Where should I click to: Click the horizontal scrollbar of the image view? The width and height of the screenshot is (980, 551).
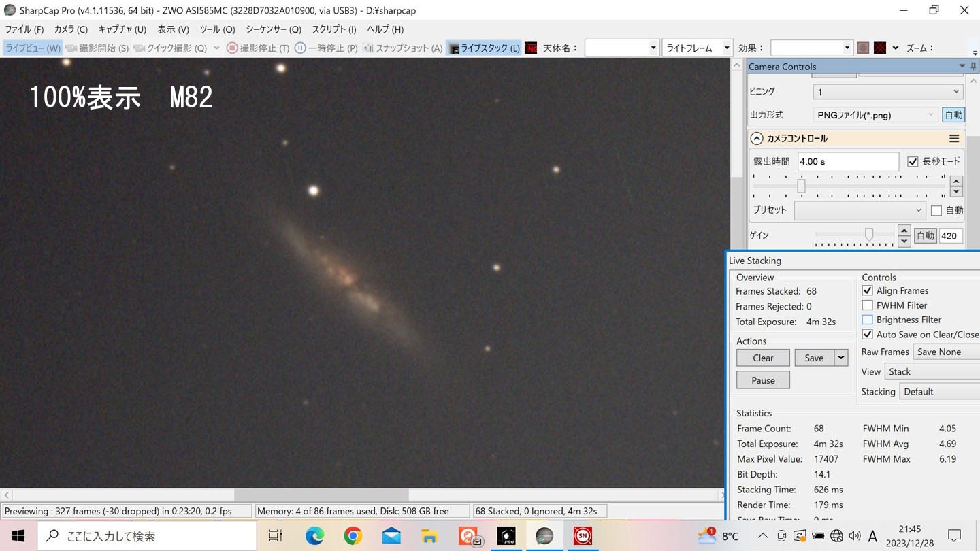pyautogui.click(x=322, y=495)
